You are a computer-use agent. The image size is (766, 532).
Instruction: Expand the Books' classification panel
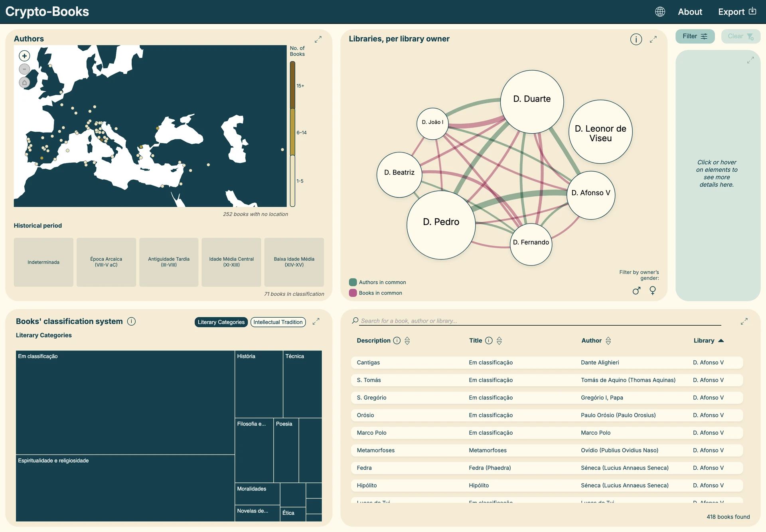pos(316,321)
